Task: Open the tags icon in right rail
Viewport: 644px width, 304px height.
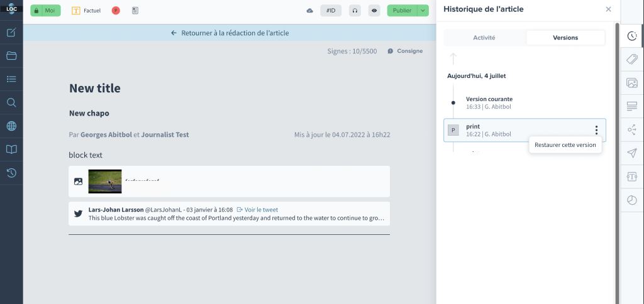Action: pos(631,60)
